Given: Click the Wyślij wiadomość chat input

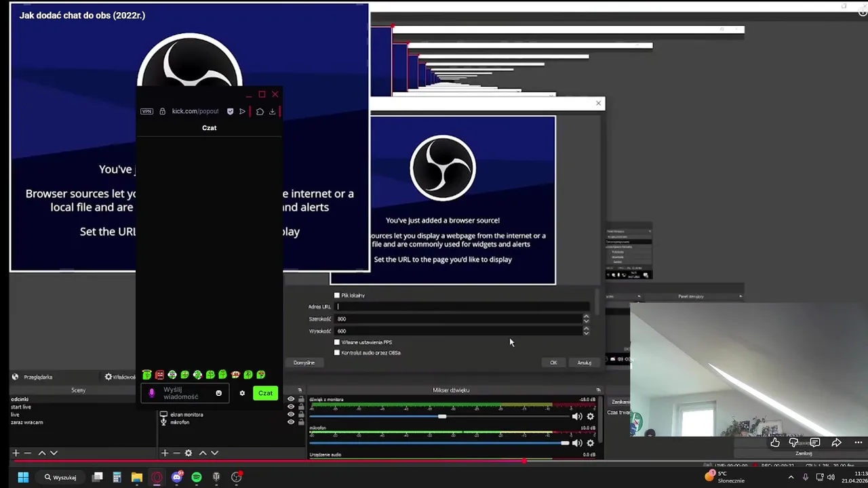Looking at the screenshot, I should click(184, 393).
